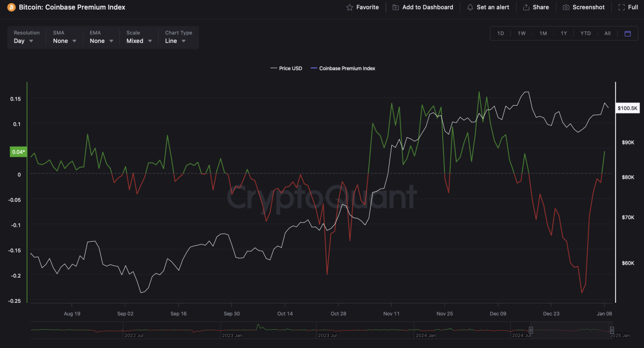
Task: Open the EMA None dropdown
Action: [101, 37]
